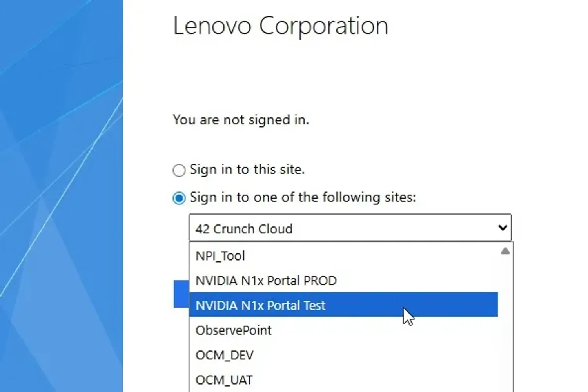This screenshot has height=392, width=588.
Task: Pick OCM_UAT from the dropdown list
Action: [x=224, y=380]
